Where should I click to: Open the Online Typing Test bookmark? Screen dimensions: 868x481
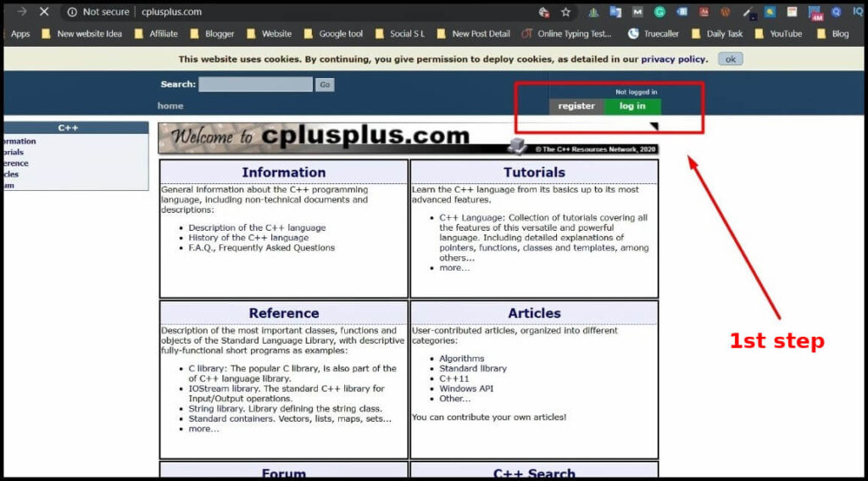566,34
